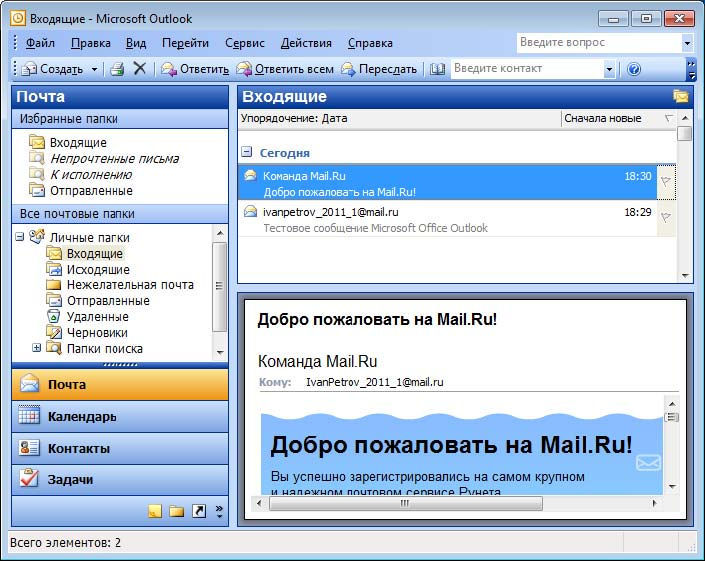Open Outlook help question mark icon

point(634,69)
